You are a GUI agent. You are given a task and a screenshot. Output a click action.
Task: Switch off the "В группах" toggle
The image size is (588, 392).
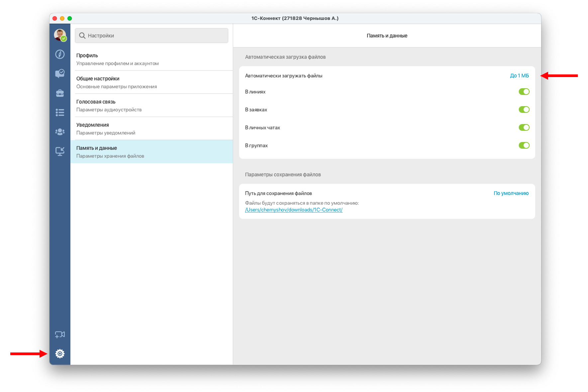[524, 146]
